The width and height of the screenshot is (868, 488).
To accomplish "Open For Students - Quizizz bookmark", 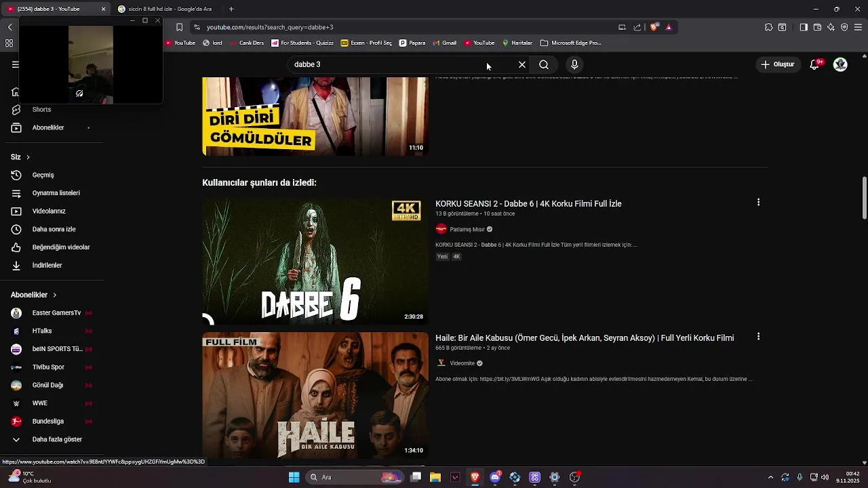I will tap(302, 43).
